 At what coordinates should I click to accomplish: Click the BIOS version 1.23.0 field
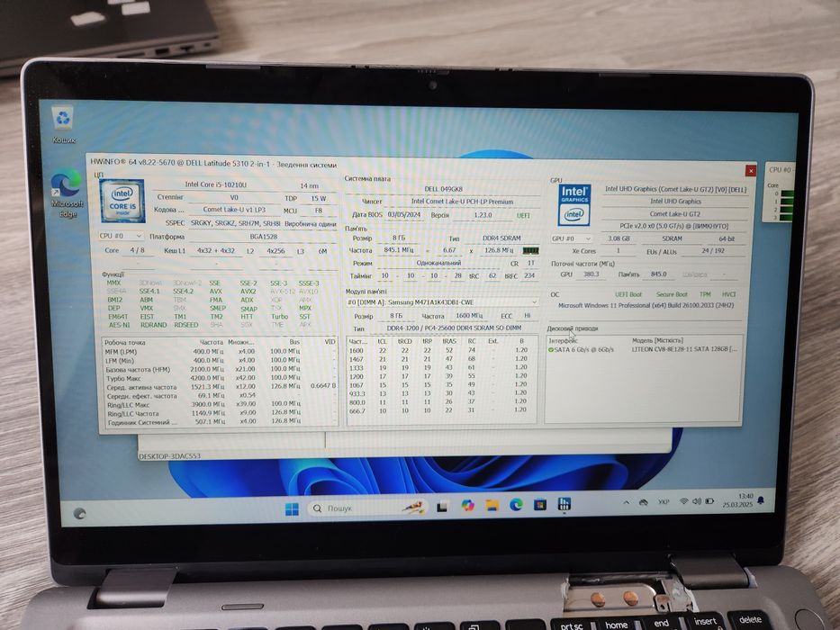(483, 215)
